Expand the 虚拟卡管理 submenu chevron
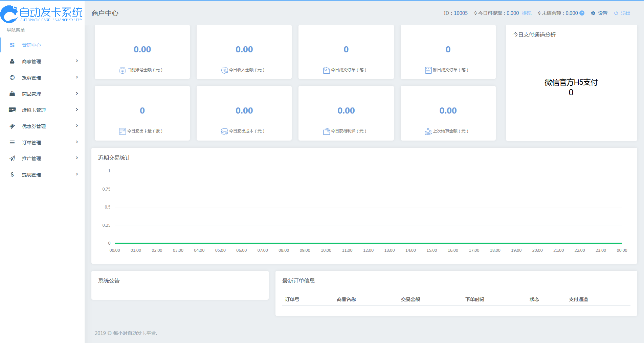This screenshot has width=644, height=343. coord(77,110)
